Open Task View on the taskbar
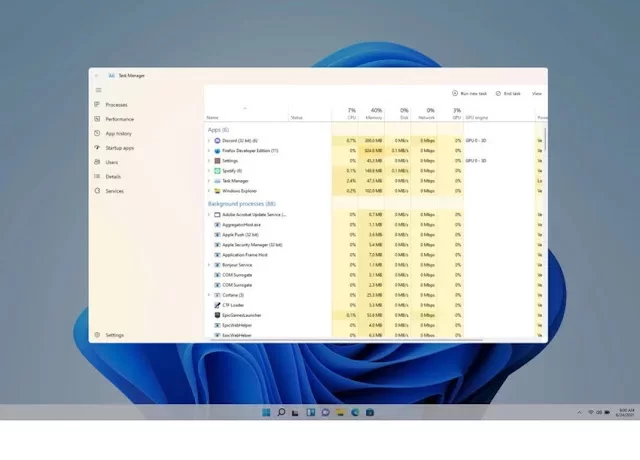640x460 pixels. pos(296,412)
